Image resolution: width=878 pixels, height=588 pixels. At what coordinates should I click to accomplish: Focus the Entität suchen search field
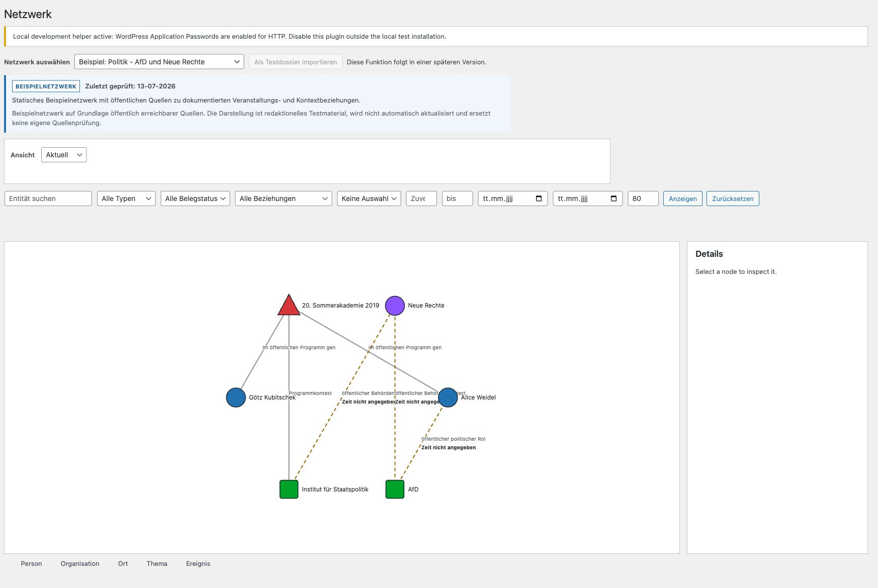(x=48, y=199)
